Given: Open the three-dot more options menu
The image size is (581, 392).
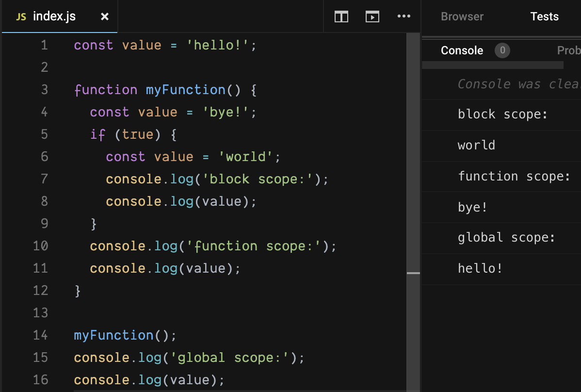Looking at the screenshot, I should coord(403,16).
